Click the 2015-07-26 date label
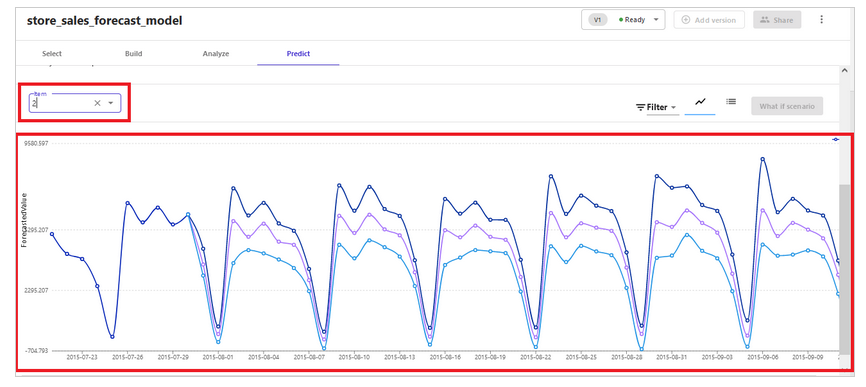Screen dimensions: 866x387 128,357
